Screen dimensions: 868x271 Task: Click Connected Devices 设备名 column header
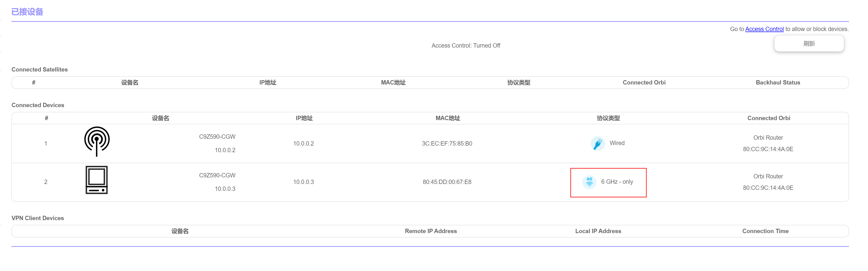tap(160, 118)
